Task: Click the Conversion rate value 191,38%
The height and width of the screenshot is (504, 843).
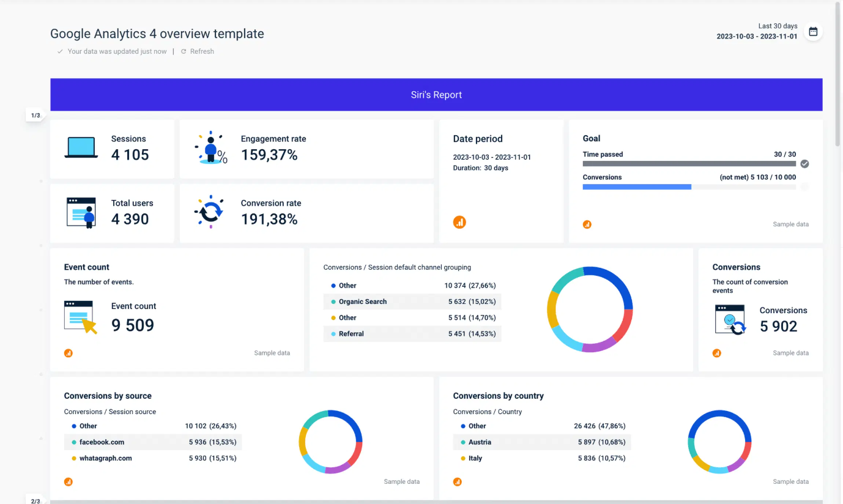Action: [x=269, y=219]
